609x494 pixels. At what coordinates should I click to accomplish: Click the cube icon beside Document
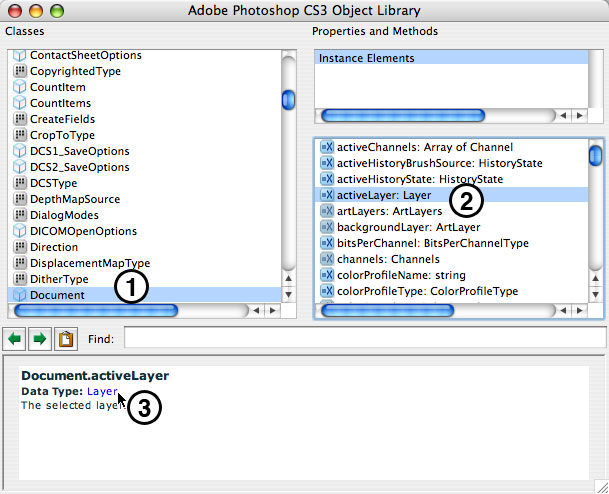point(19,295)
